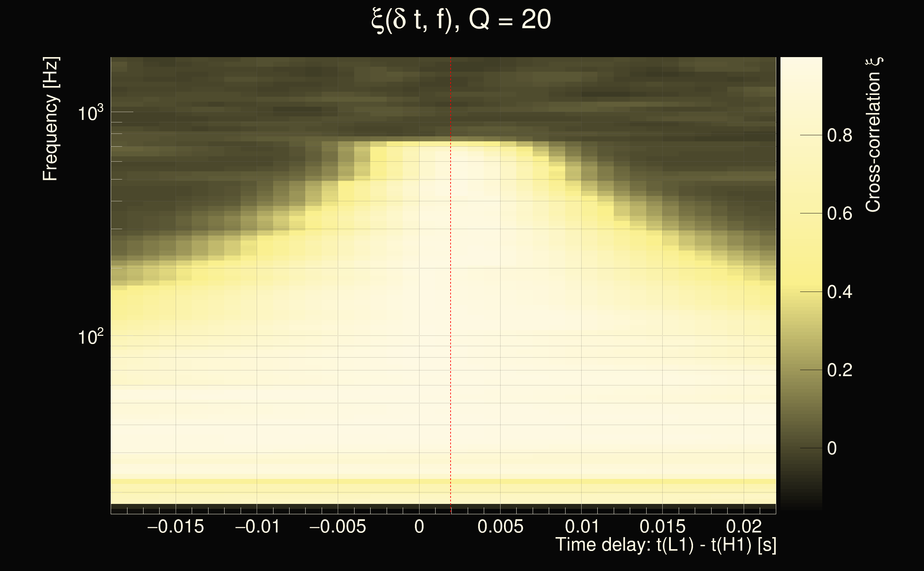Click the 0.4 colorbar tick label
The image size is (924, 571).
click(839, 292)
